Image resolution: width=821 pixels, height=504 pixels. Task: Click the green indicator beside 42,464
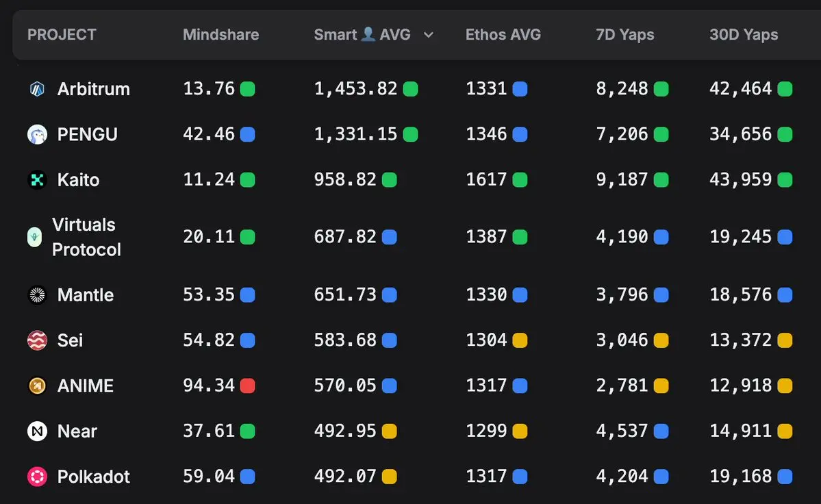(785, 89)
